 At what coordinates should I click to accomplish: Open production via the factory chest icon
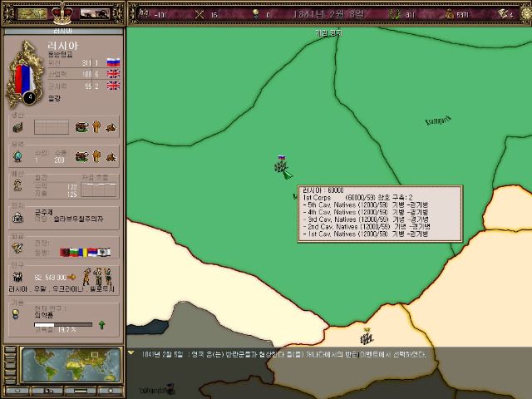point(17,127)
